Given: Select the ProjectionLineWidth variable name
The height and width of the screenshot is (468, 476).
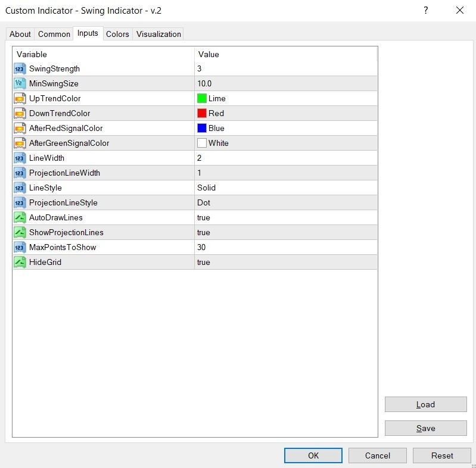Looking at the screenshot, I should pyautogui.click(x=64, y=173).
